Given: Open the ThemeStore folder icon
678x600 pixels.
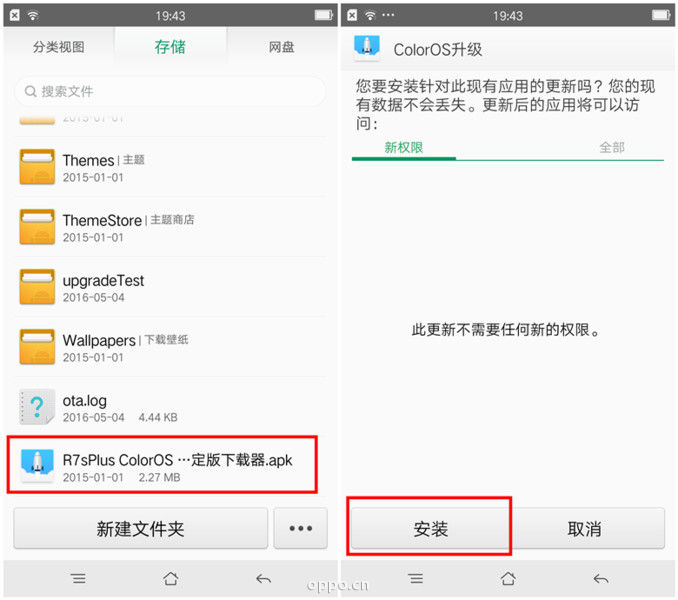Looking at the screenshot, I should tap(37, 227).
